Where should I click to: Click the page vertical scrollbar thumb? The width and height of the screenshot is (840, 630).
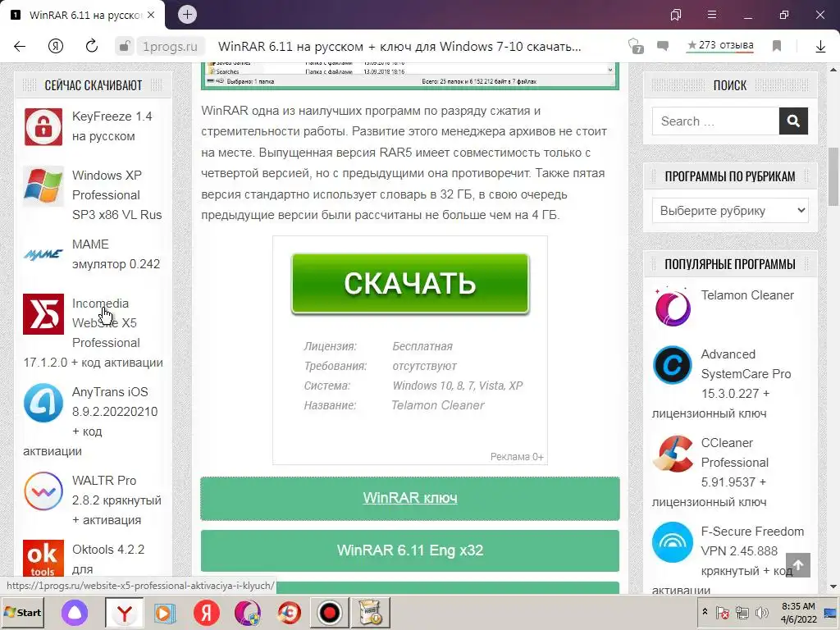[x=833, y=176]
